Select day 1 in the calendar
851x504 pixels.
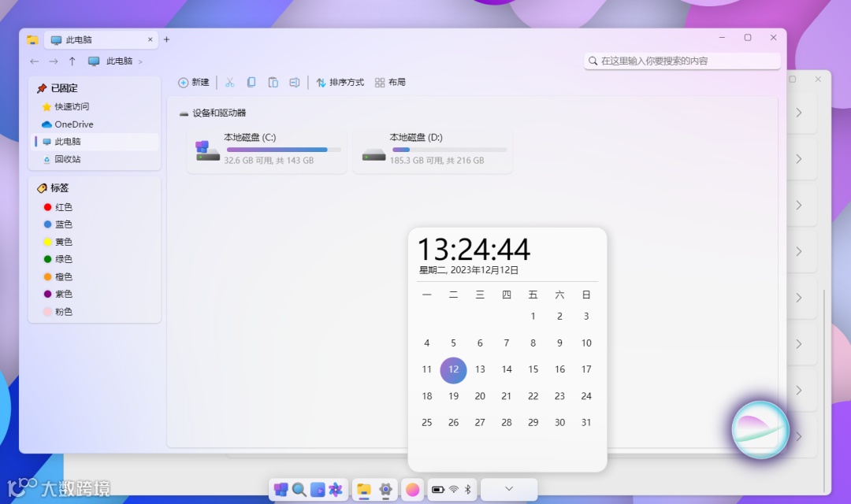point(533,317)
